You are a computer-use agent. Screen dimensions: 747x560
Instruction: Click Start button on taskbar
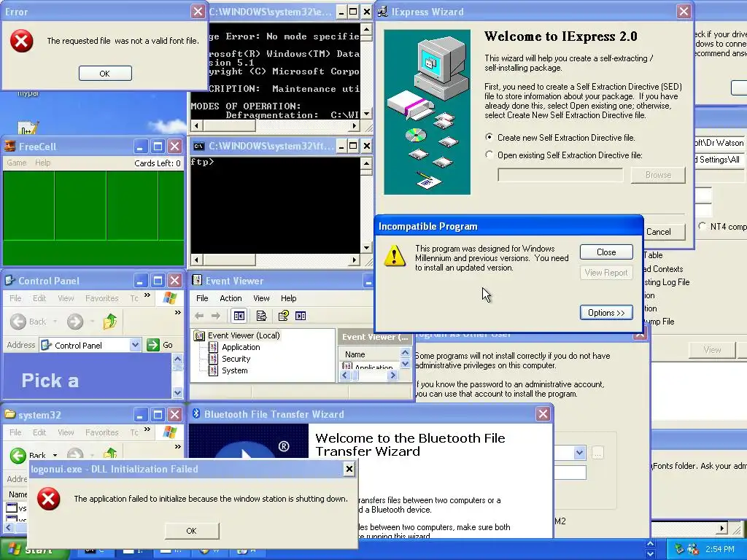point(34,551)
